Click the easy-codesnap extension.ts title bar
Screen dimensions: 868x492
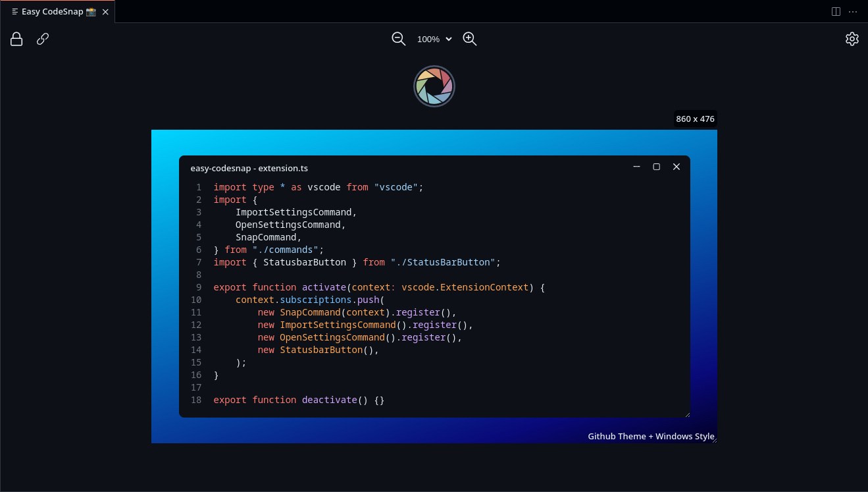[x=249, y=168]
